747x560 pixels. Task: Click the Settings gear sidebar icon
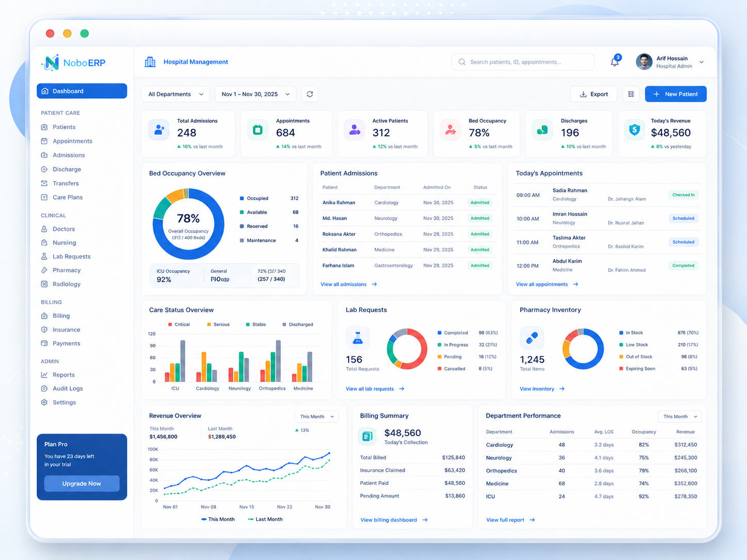(44, 402)
